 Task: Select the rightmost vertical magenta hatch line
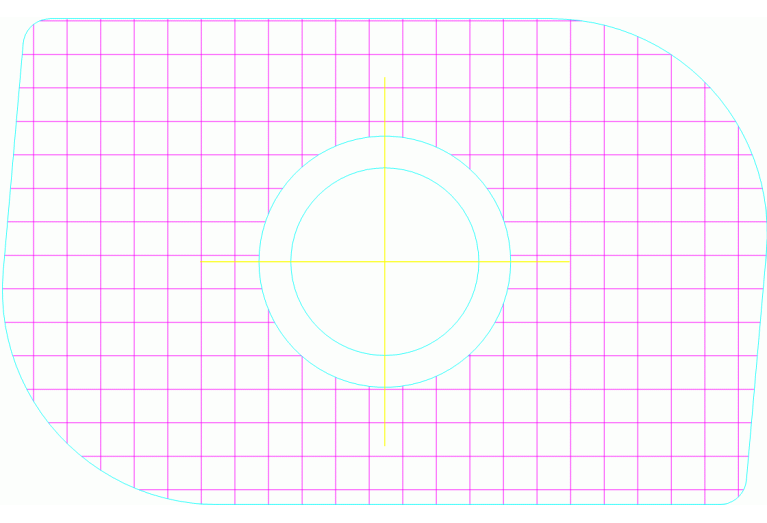pos(739,300)
